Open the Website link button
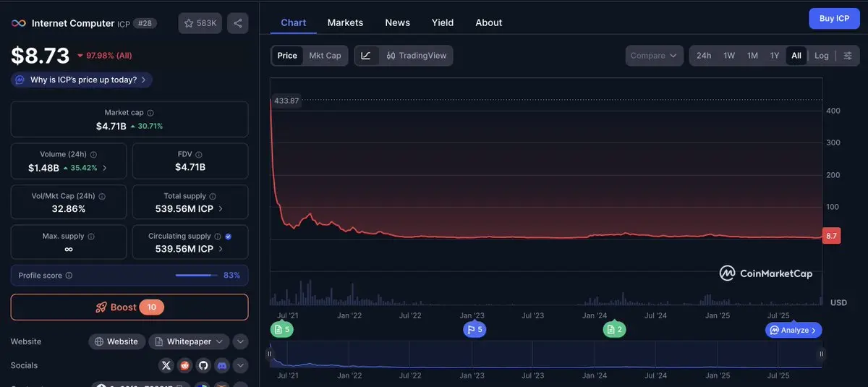The height and width of the screenshot is (387, 868). [116, 341]
